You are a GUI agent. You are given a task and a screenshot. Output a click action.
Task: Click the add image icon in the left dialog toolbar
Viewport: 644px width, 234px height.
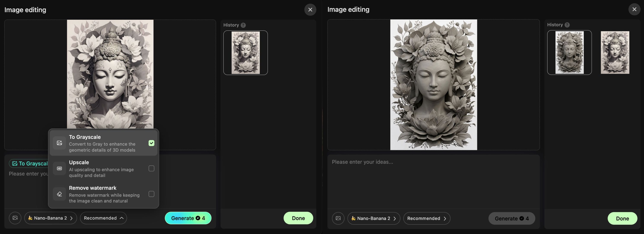click(x=15, y=218)
